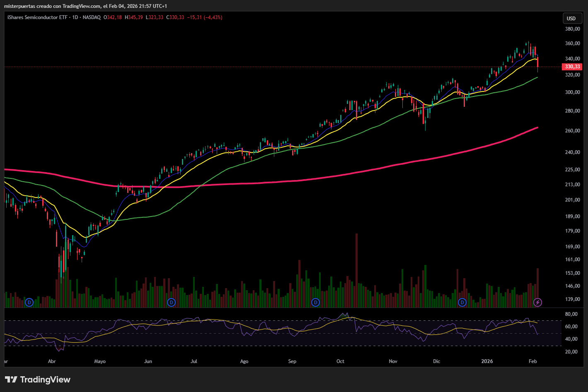Click the high value H345,39

pyautogui.click(x=134, y=17)
